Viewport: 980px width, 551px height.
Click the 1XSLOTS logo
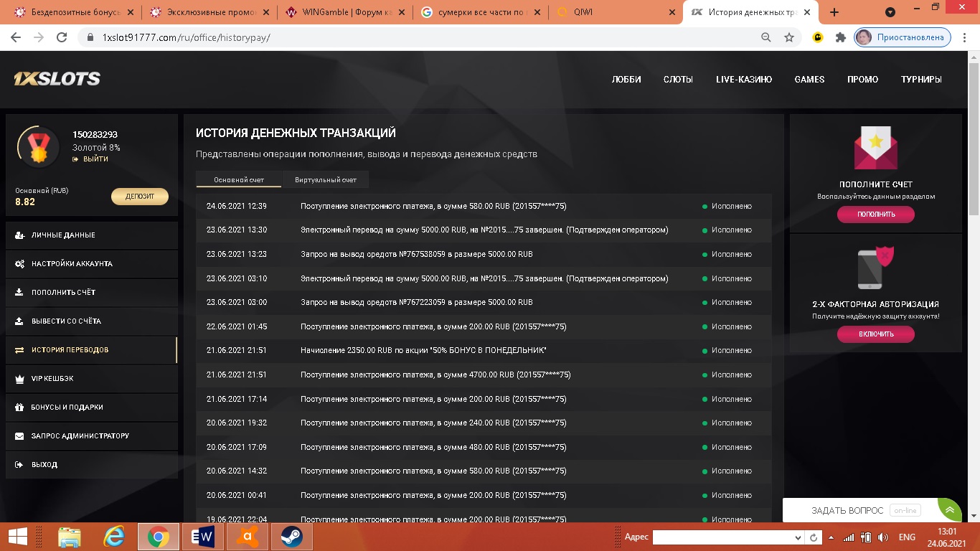[x=57, y=79]
